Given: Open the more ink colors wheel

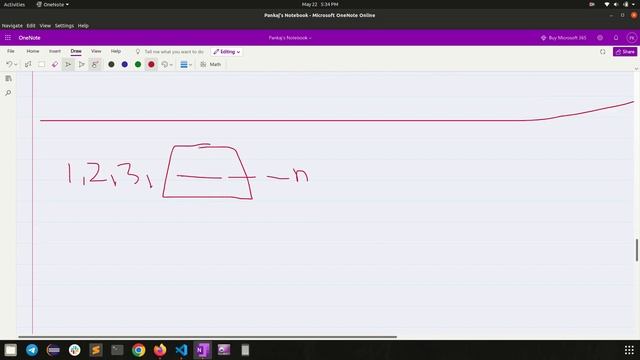Looking at the screenshot, I should pyautogui.click(x=164, y=64).
